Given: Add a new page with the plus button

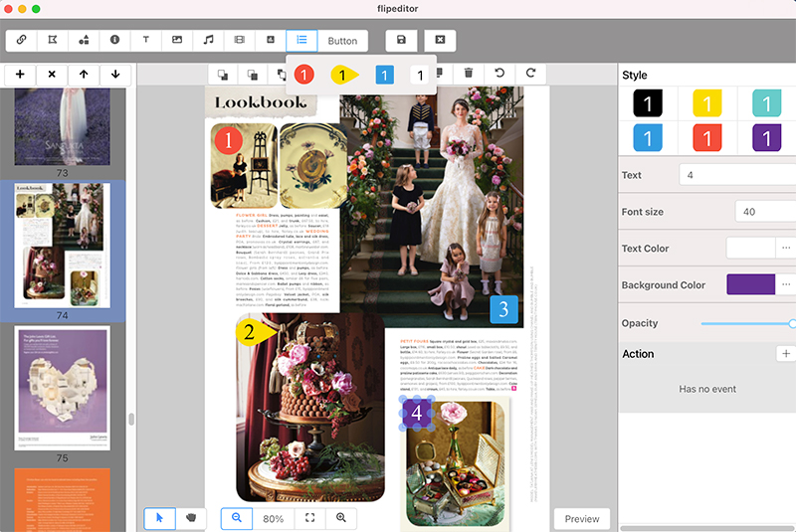Looking at the screenshot, I should [20, 75].
